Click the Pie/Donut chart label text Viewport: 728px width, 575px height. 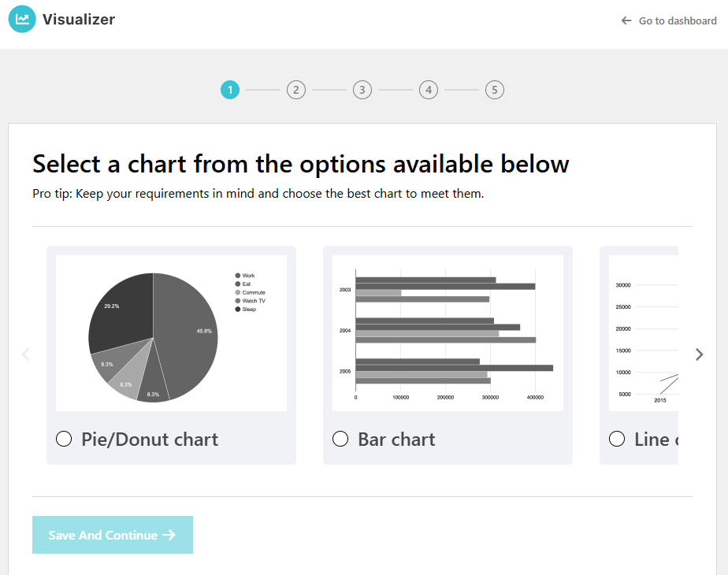(150, 440)
